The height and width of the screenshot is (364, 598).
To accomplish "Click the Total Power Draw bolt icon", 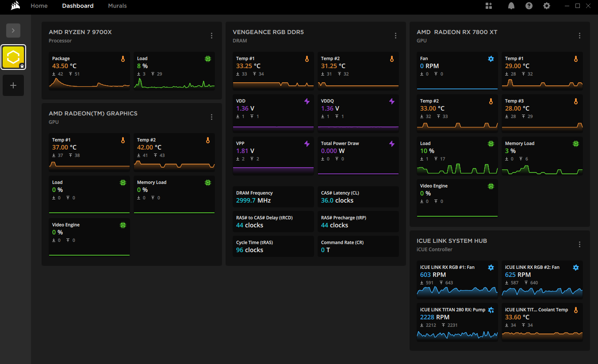I will point(392,144).
